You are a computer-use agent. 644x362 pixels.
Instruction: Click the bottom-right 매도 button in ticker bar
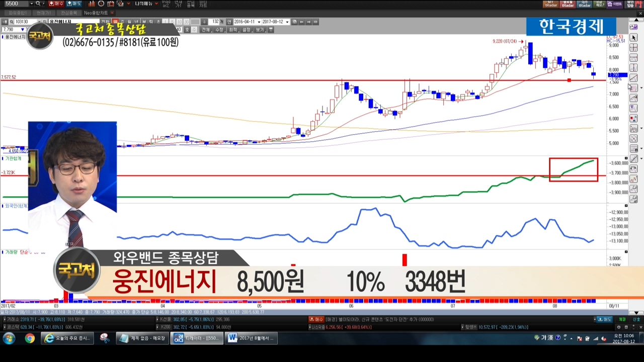coord(604,319)
